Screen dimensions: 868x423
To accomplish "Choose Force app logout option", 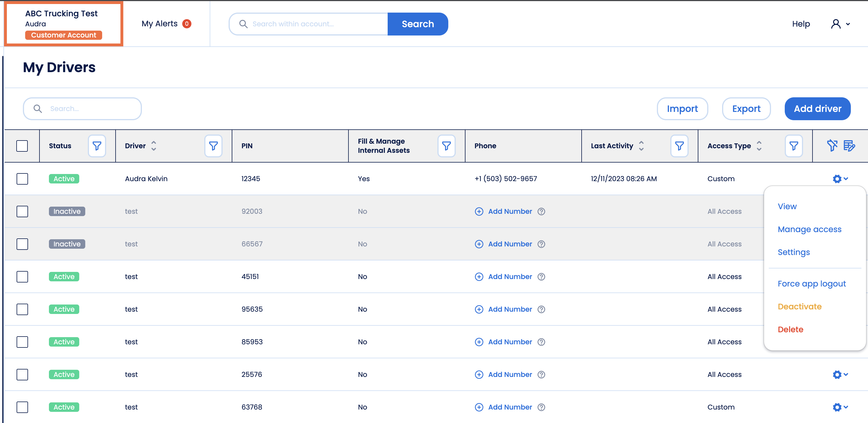I will click(x=811, y=284).
